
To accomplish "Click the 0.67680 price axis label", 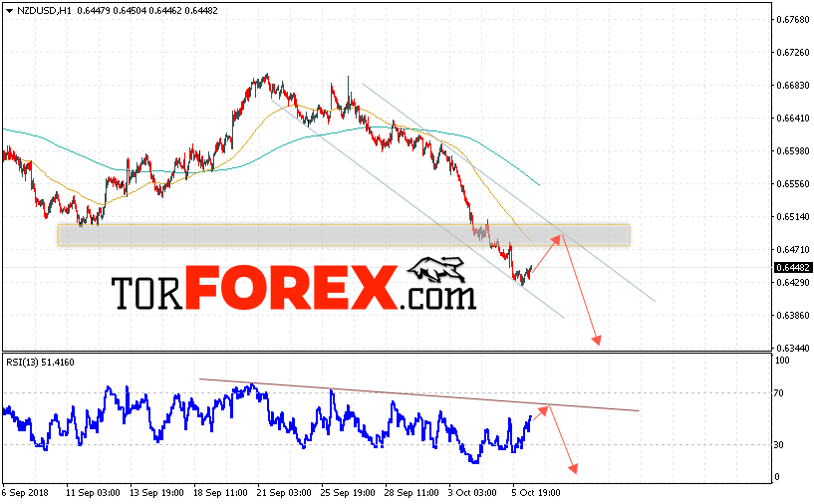I will pyautogui.click(x=793, y=20).
